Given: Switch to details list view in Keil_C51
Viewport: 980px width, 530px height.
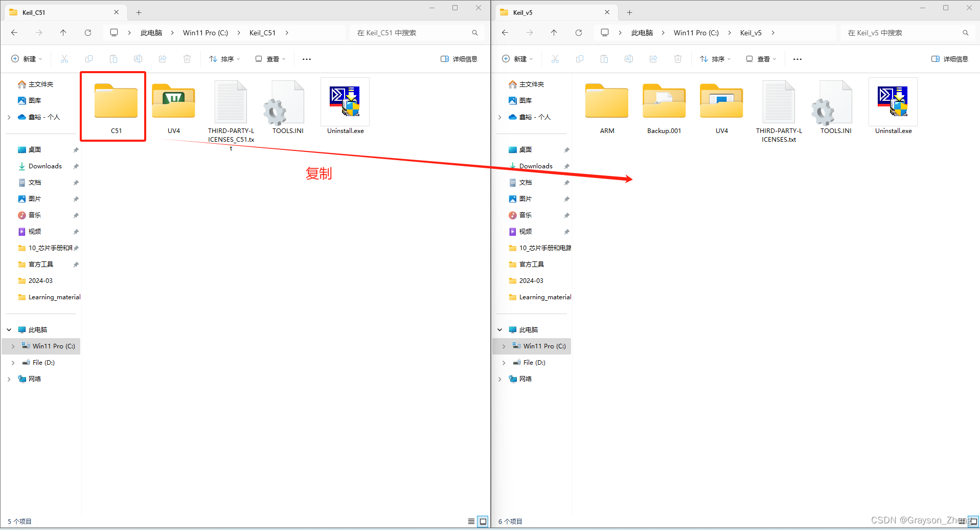Looking at the screenshot, I should [471, 521].
